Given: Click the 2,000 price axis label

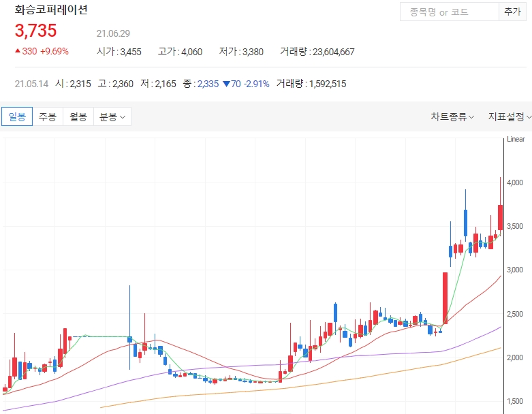Looking at the screenshot, I should 515,357.
